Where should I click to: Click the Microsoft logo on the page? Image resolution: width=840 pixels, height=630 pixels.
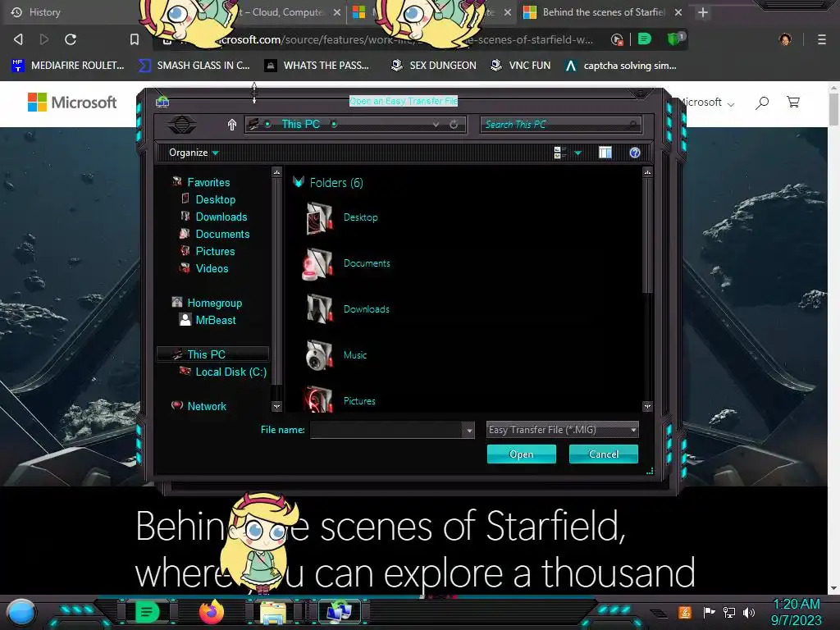pos(72,103)
